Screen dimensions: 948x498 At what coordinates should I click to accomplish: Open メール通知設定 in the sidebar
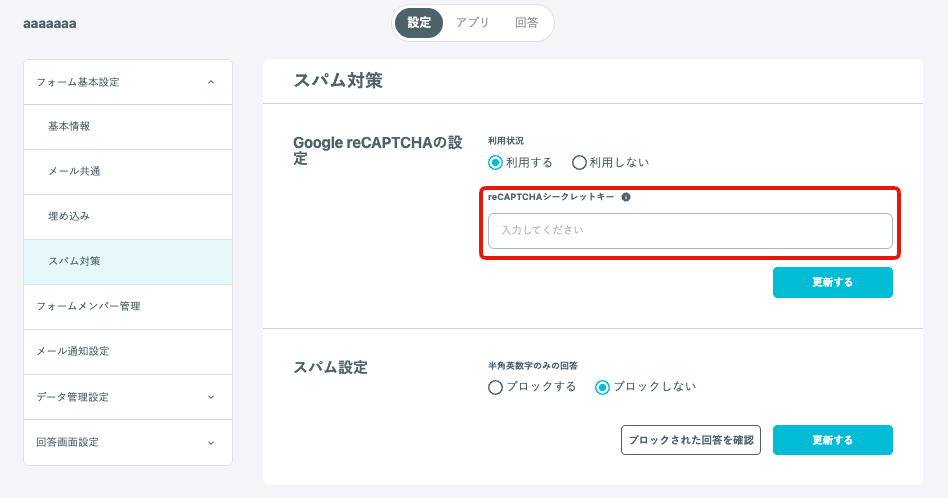point(128,352)
